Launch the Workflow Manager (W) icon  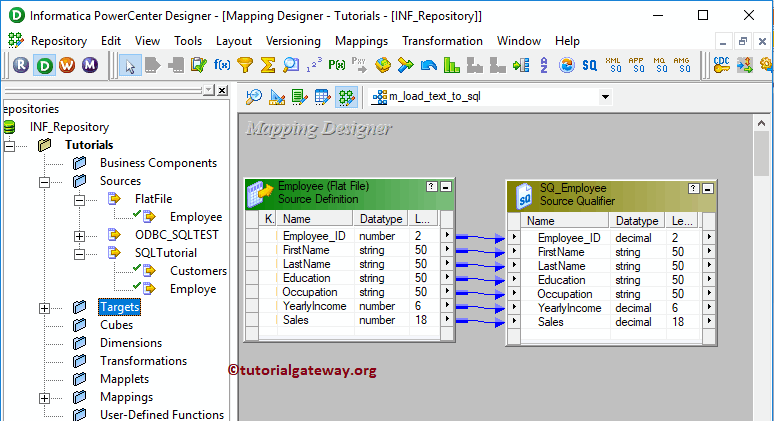coord(67,65)
